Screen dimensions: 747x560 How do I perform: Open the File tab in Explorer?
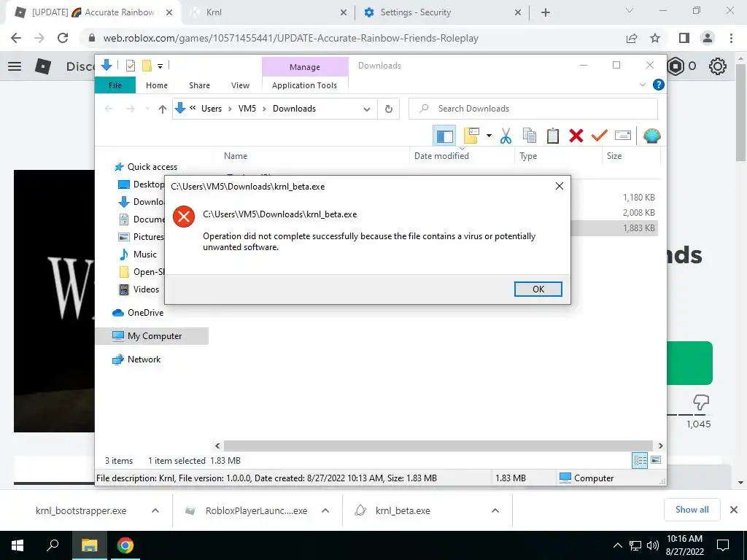click(x=115, y=85)
